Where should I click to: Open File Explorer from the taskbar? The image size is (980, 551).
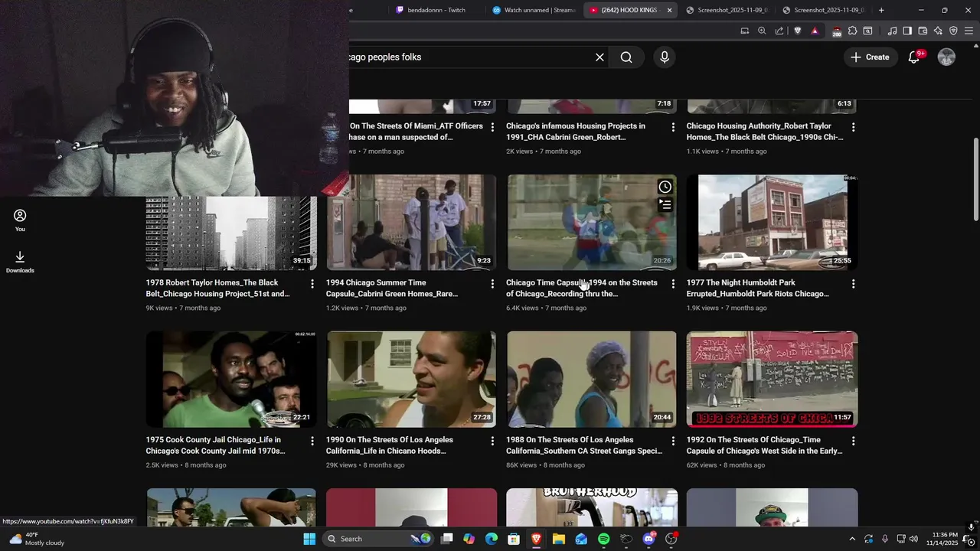tap(559, 539)
